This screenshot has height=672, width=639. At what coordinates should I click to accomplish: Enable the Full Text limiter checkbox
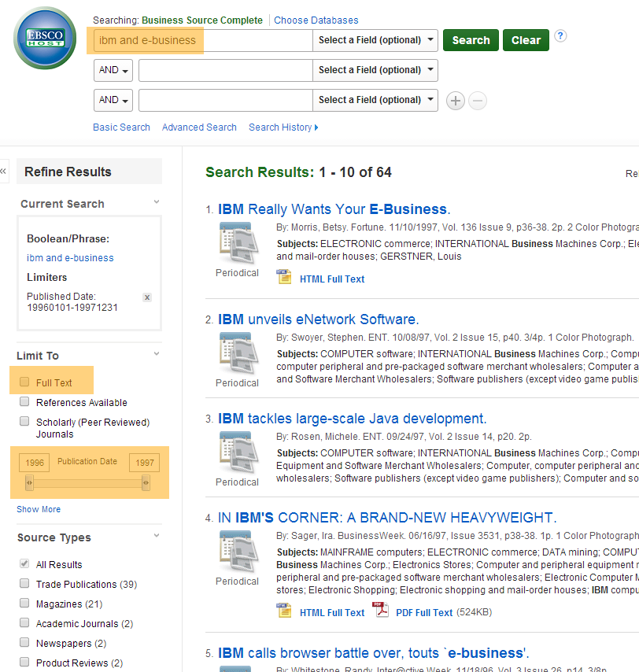24,382
